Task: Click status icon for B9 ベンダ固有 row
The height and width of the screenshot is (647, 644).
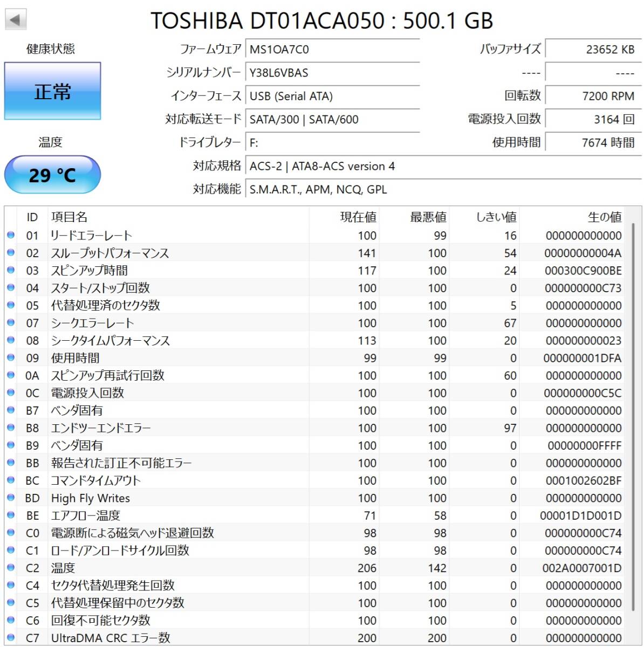Action: click(x=10, y=445)
